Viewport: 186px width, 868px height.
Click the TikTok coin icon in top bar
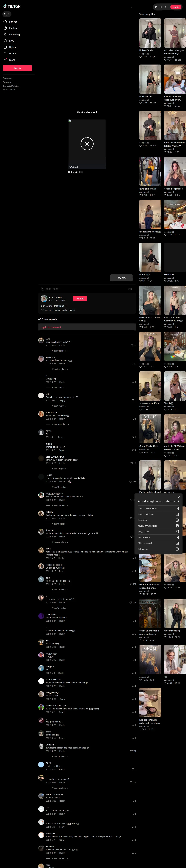(x=156, y=7)
